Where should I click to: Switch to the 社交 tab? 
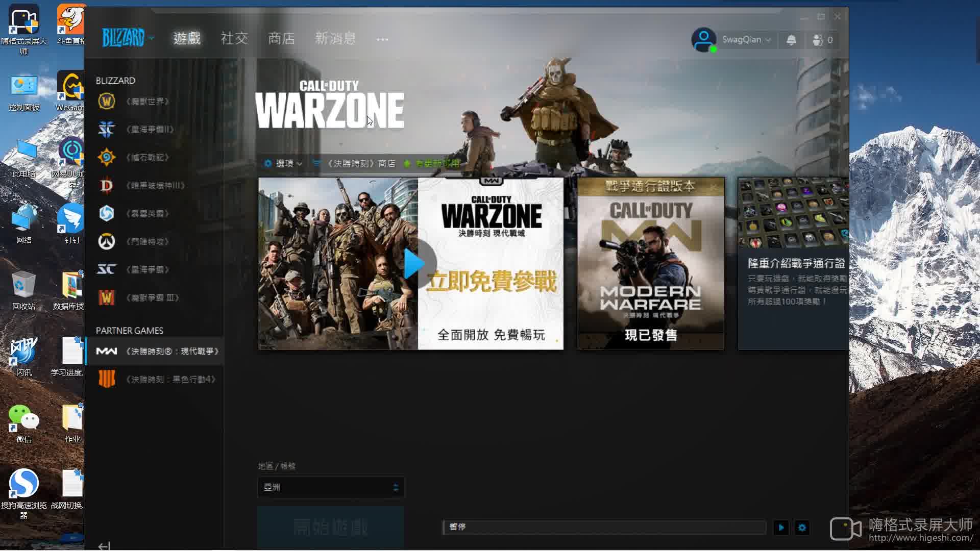234,38
